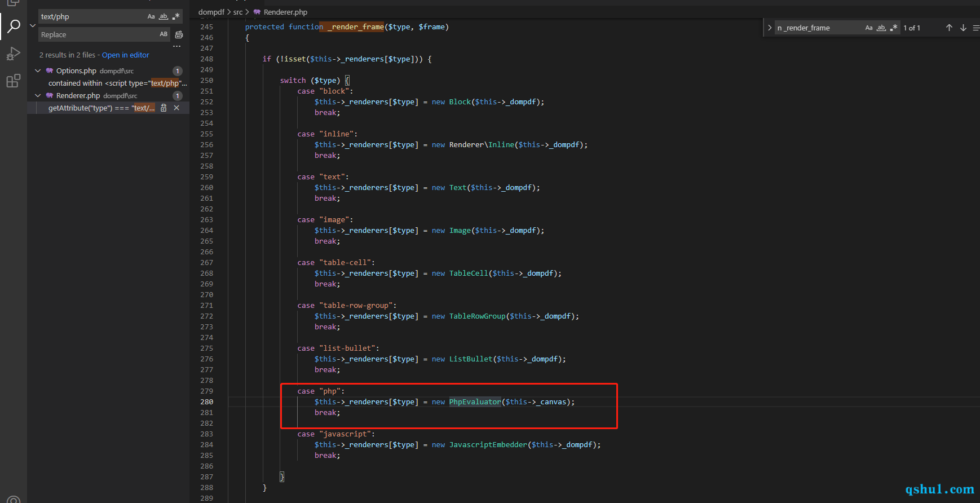Collapse the Replace field with sidebar chevron
This screenshot has height=503, width=980.
point(33,25)
